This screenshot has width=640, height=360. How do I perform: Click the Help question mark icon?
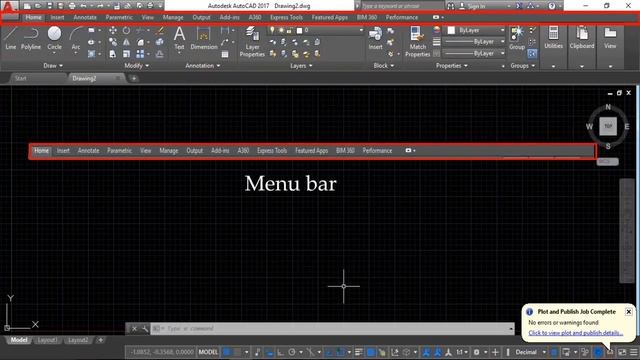click(x=551, y=6)
